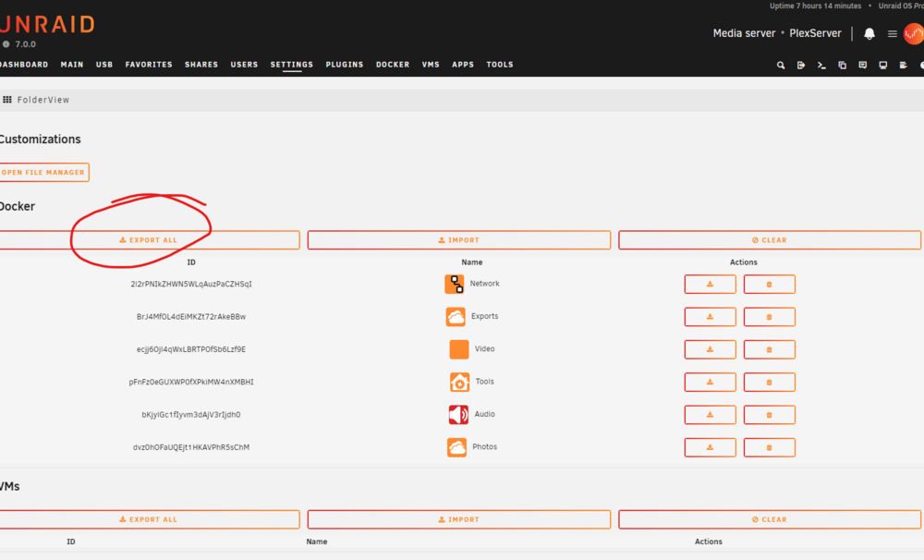The height and width of the screenshot is (560, 924).
Task: Click the Audio folder speaker icon
Action: pyautogui.click(x=458, y=414)
